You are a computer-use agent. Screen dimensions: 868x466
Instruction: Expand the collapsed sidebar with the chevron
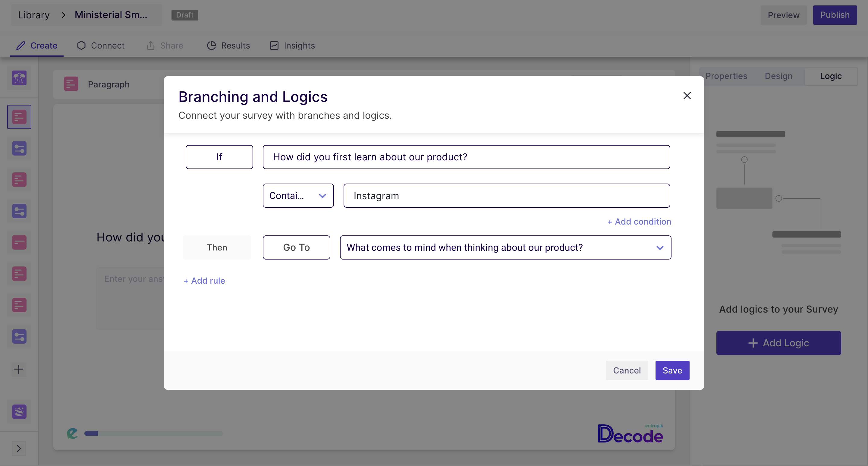point(19,449)
